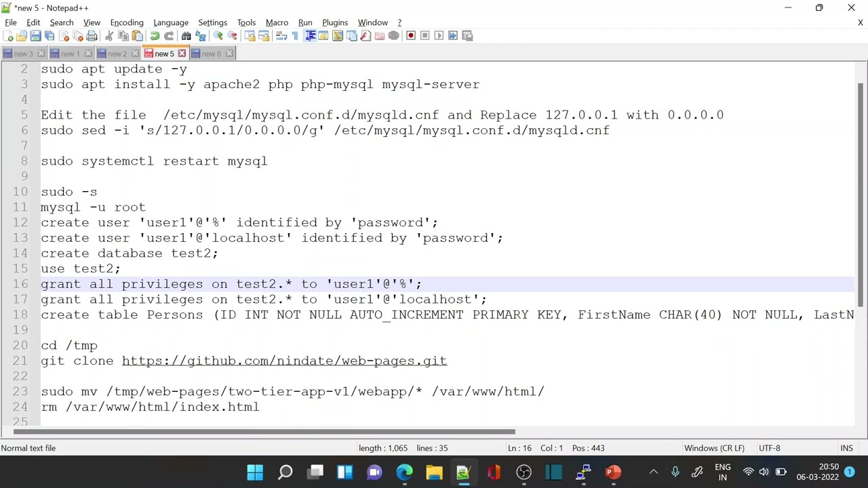Toggle synchronized horizontal scrolling
868x488 pixels.
(264, 36)
